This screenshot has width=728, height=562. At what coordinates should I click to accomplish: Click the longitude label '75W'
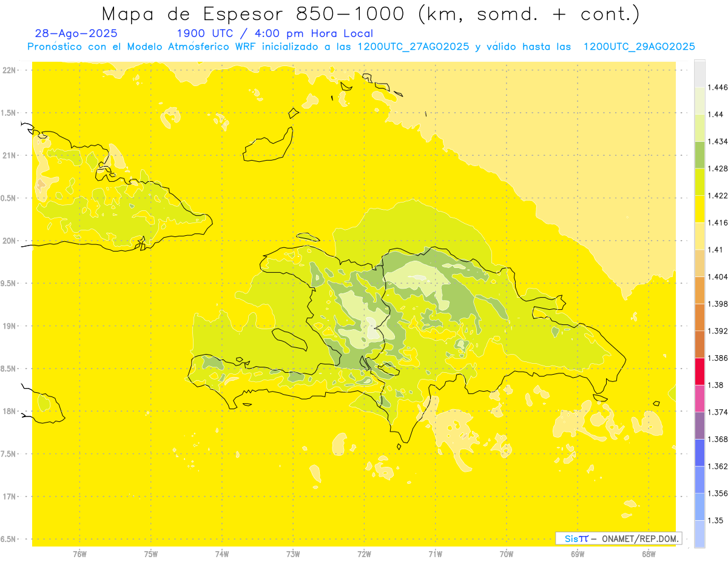pyautogui.click(x=150, y=554)
